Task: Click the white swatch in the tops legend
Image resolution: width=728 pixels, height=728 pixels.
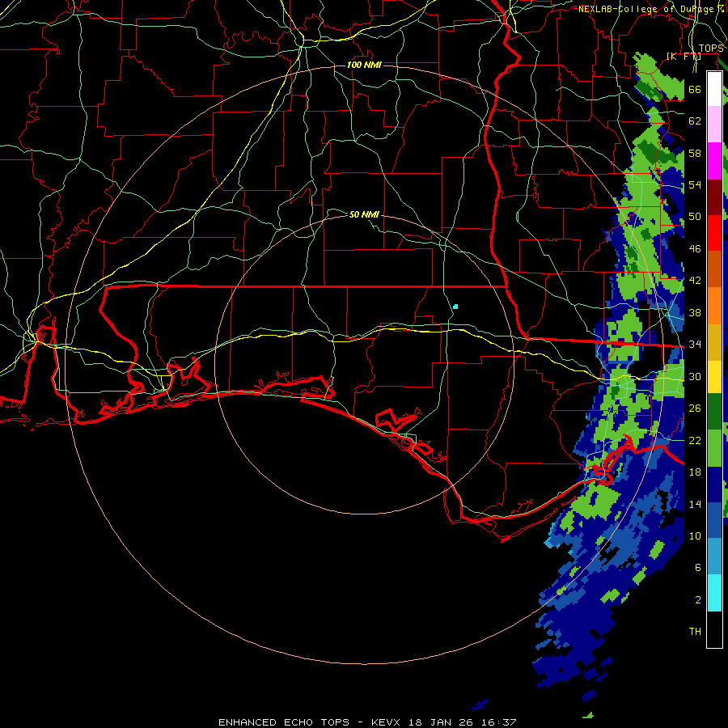Action: 714,89
